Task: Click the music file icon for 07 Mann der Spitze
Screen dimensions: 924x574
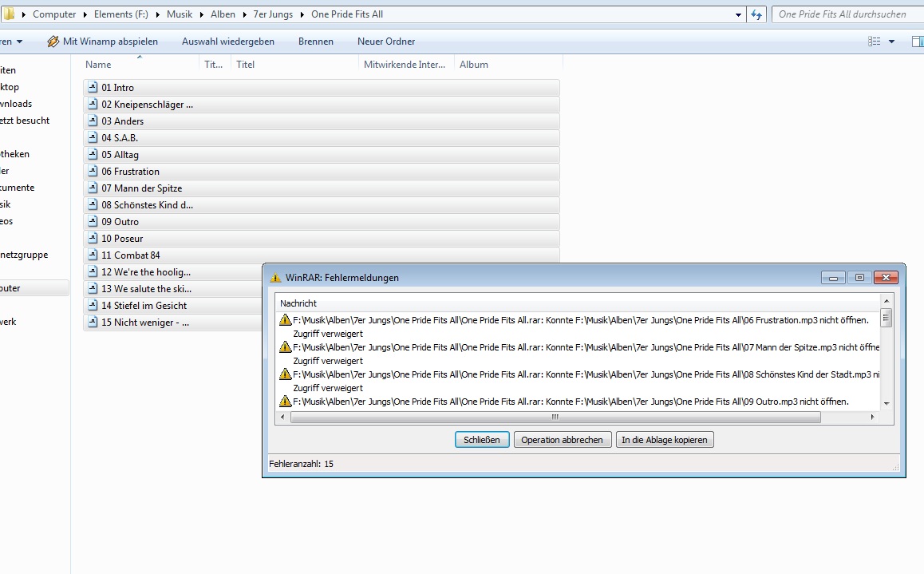Action: (93, 188)
